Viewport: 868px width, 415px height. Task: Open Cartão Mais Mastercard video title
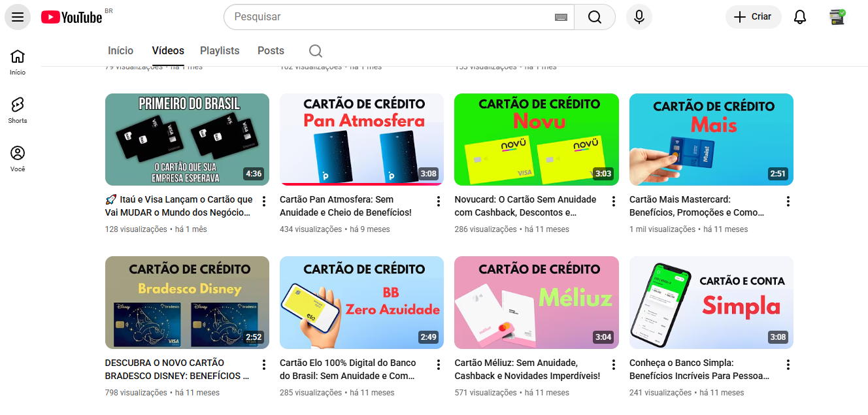click(697, 206)
